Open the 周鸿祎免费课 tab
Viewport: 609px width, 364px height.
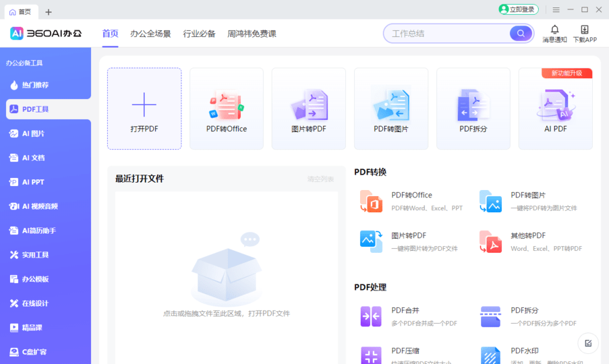[x=252, y=34]
